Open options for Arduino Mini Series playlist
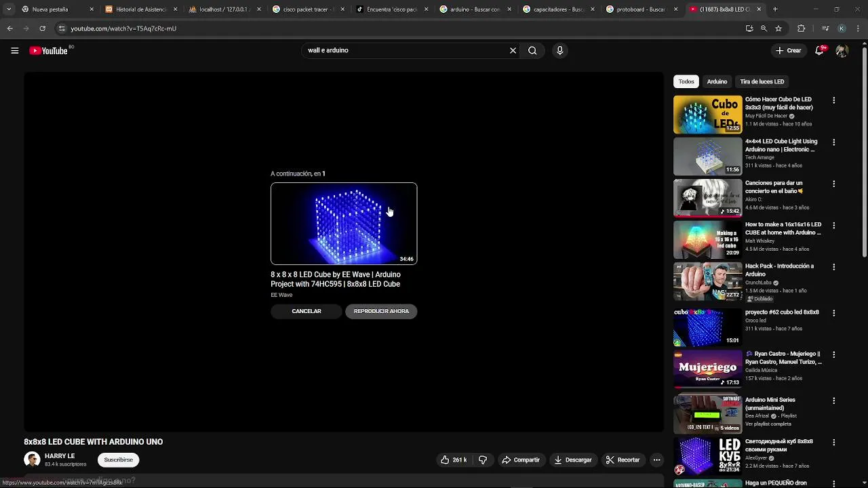 click(x=833, y=401)
